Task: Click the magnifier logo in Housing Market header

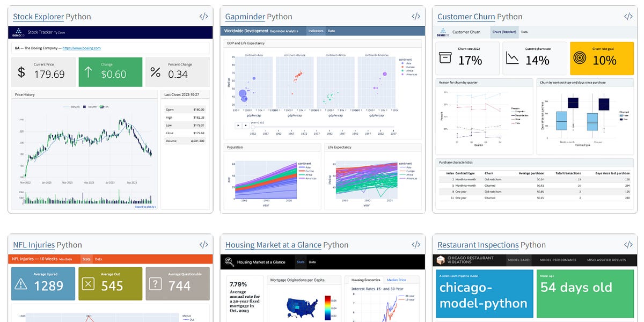Action: pyautogui.click(x=229, y=262)
